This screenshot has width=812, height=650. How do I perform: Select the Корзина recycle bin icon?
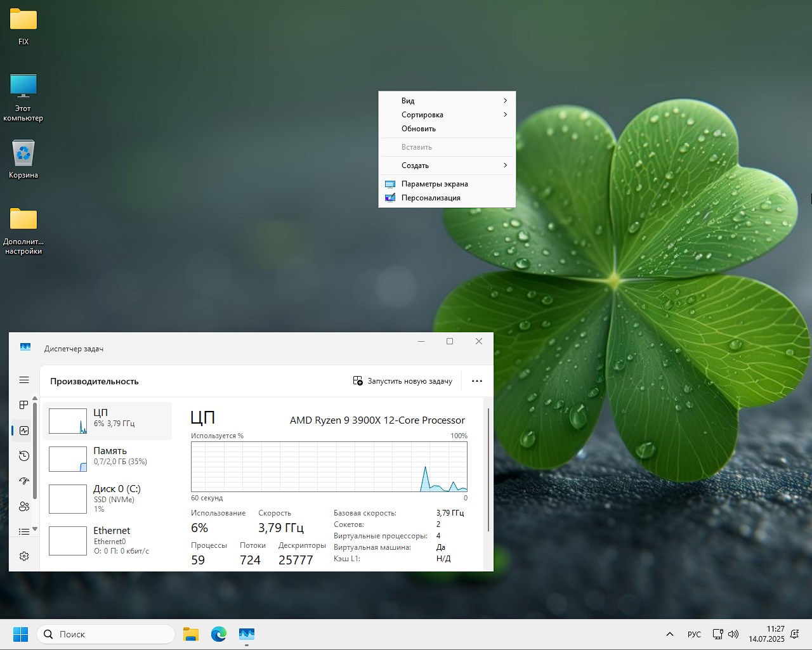23,159
